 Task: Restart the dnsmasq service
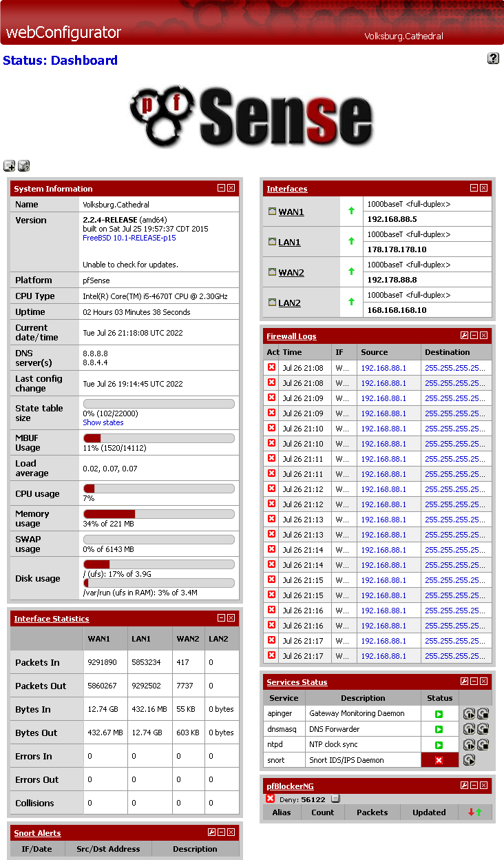coord(469,729)
